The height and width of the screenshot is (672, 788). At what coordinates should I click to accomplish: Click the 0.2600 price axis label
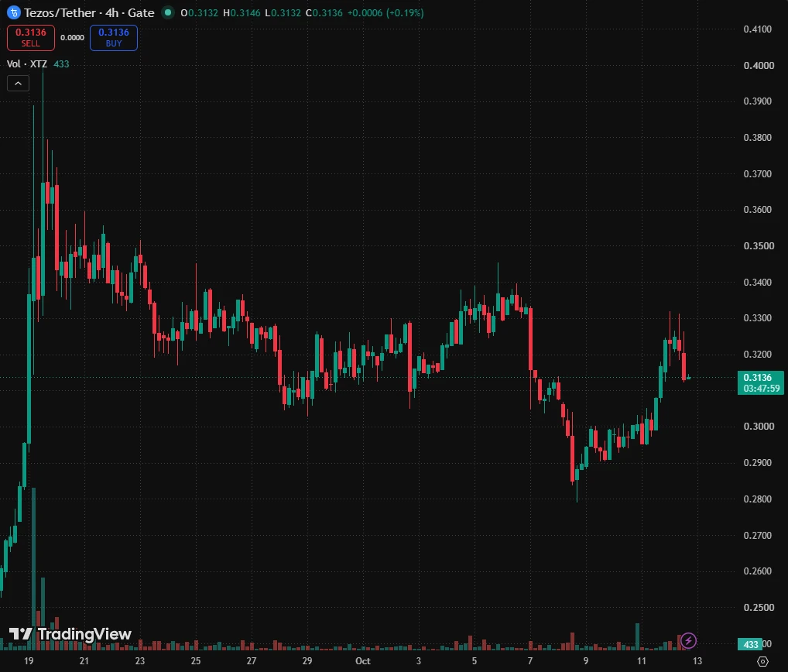click(757, 571)
